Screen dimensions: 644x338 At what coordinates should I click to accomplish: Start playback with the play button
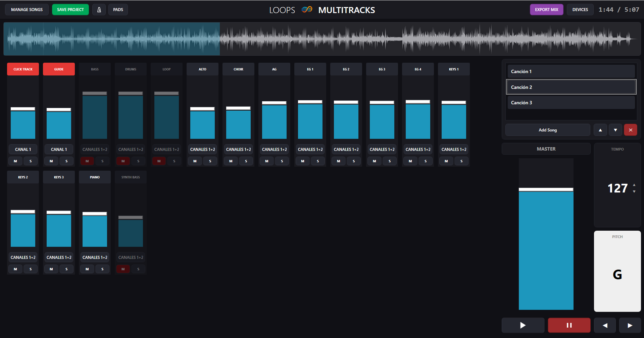523,325
